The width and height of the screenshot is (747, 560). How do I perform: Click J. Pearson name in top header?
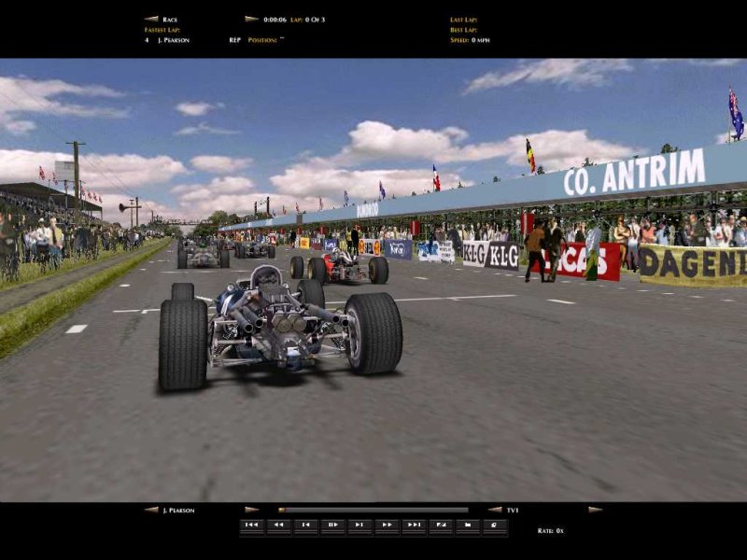pyautogui.click(x=174, y=40)
